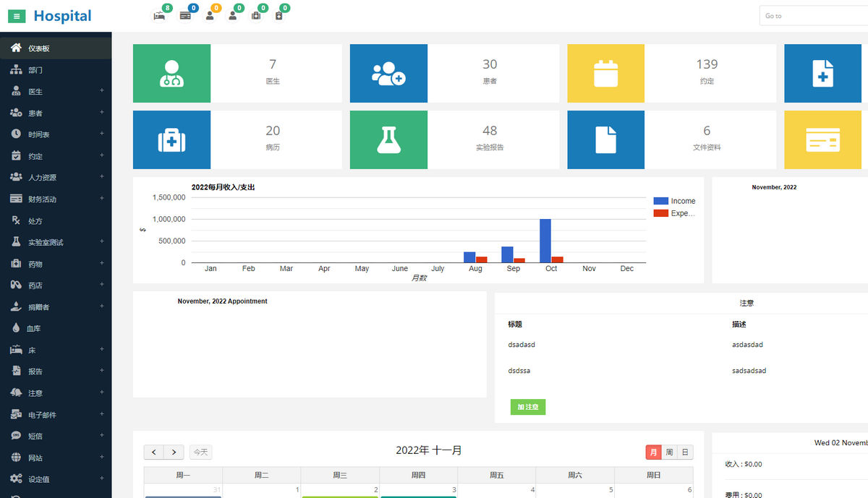Open 血库 blood bank in sidebar
Screen dimensions: 868x498
coord(56,328)
